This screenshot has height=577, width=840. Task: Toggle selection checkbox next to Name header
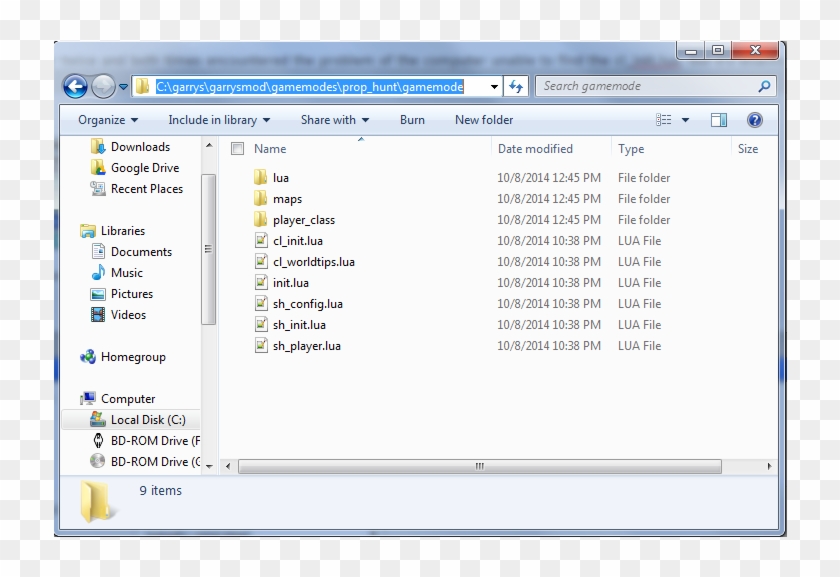click(238, 147)
